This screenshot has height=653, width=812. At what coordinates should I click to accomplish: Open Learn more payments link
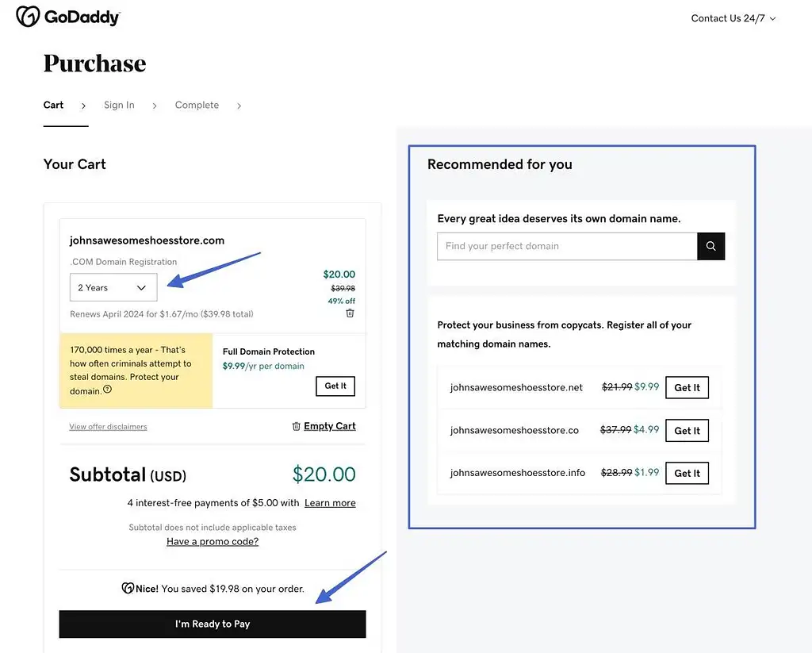point(330,503)
